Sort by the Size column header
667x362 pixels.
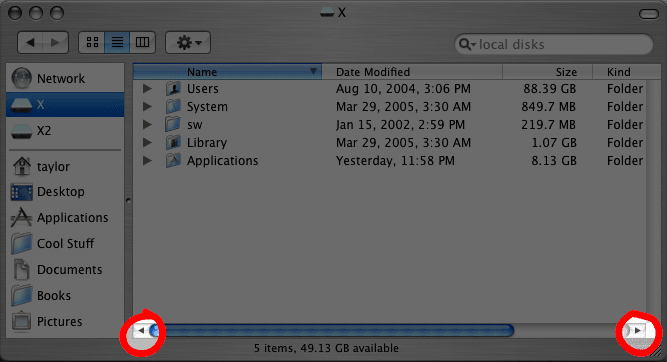point(547,72)
